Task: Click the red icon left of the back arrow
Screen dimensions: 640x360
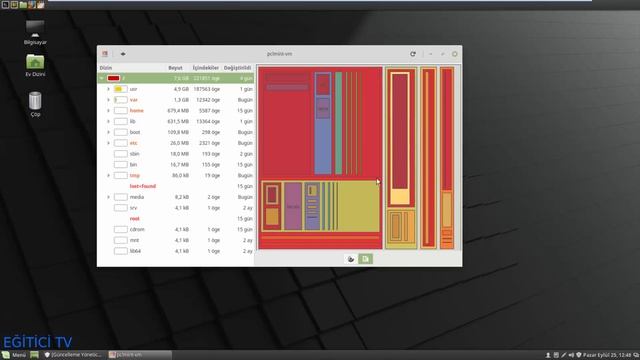Action: click(x=105, y=54)
